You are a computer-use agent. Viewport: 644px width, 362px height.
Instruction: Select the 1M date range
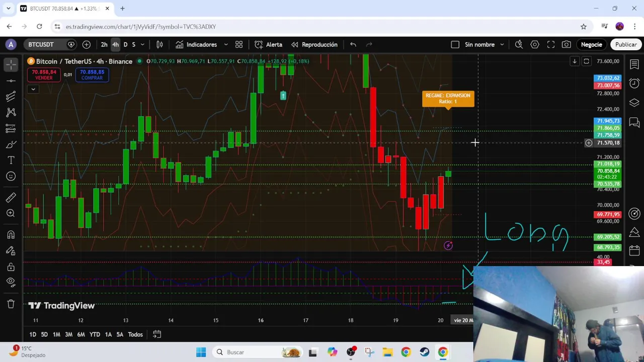coord(56,334)
